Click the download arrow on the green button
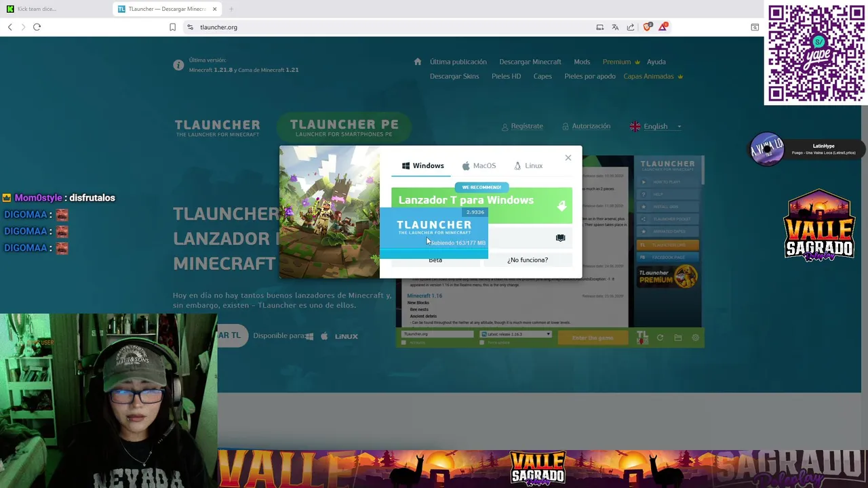Screen dimensions: 868x488 [561, 206]
